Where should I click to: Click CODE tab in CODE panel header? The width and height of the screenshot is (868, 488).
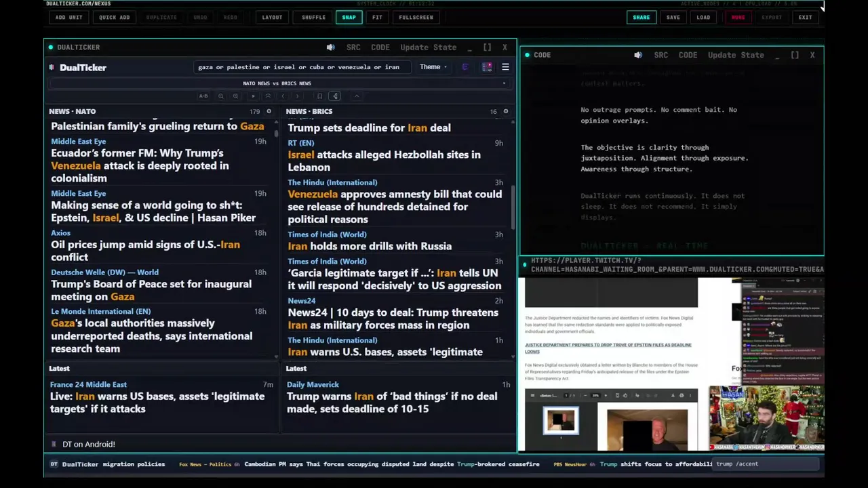tap(688, 55)
